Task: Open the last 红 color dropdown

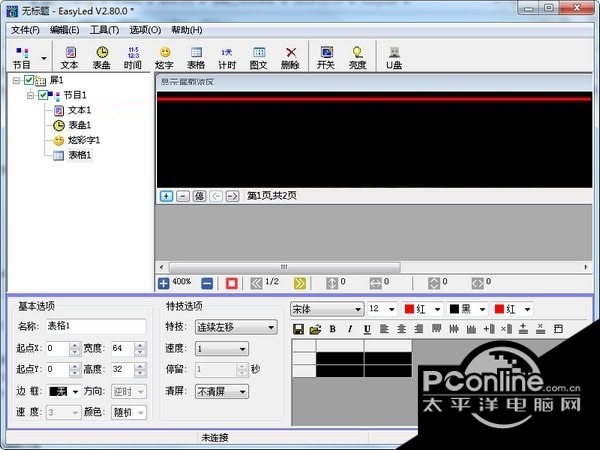Action: 527,309
